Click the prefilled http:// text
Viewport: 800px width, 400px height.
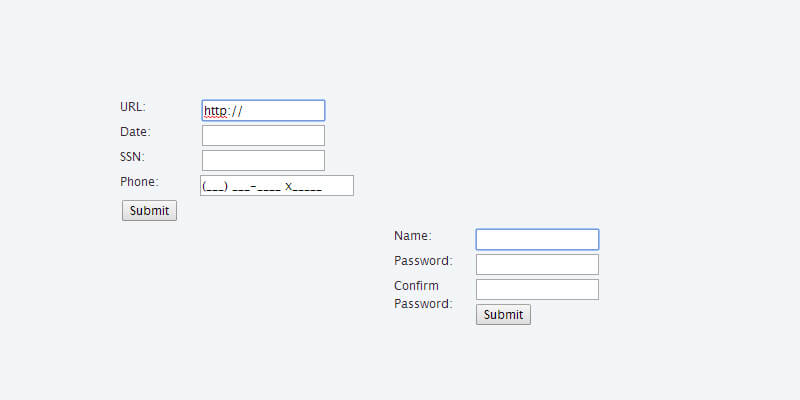point(223,111)
